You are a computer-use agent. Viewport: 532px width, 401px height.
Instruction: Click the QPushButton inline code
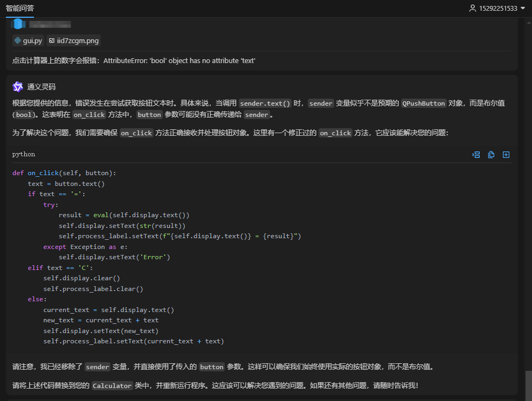424,103
